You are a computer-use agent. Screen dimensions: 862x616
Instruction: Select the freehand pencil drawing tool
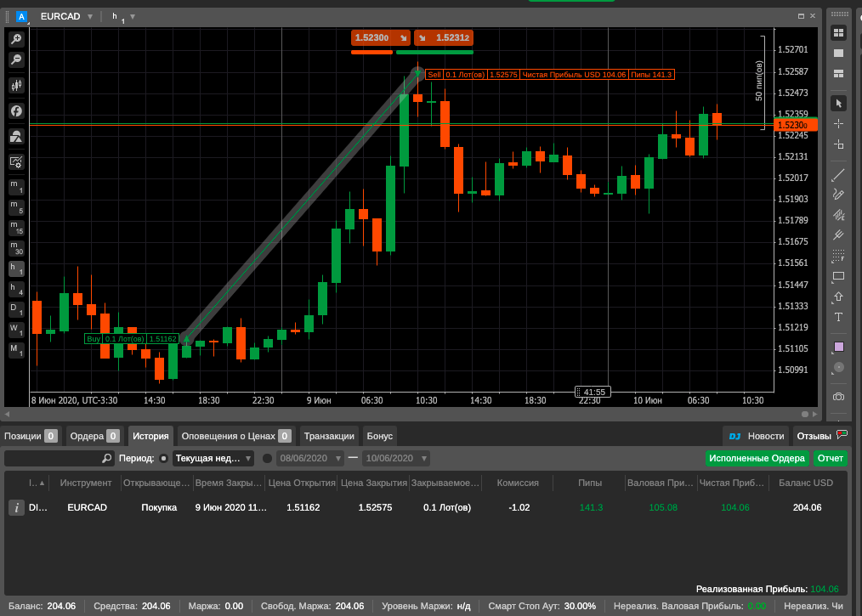[x=838, y=195]
